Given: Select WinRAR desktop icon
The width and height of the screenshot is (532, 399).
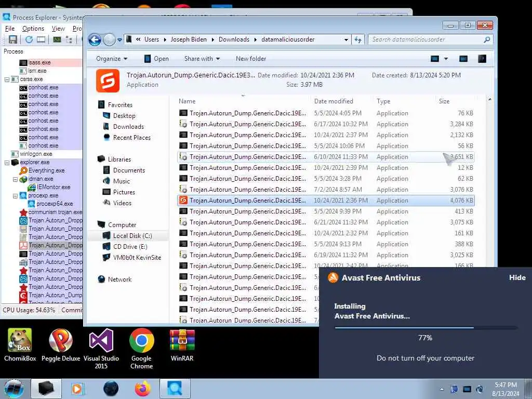Looking at the screenshot, I should [x=182, y=345].
